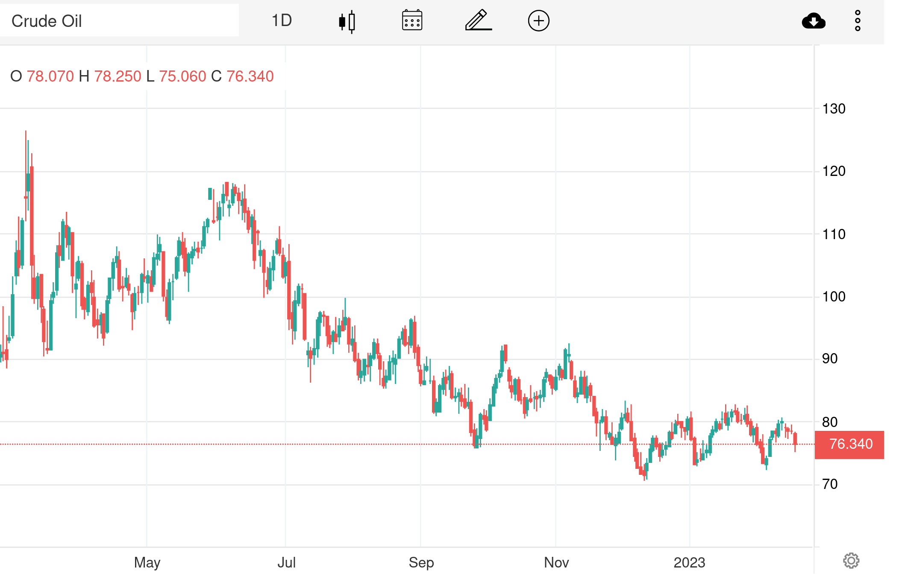Open the 1D timeframe interval selector
Viewport: 902px width, 588px height.
pos(282,20)
